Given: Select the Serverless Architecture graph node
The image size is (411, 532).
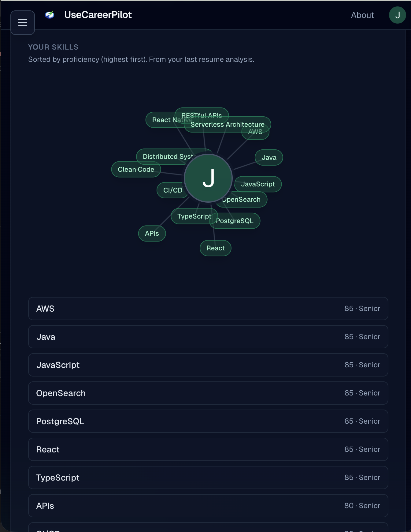Looking at the screenshot, I should 227,124.
